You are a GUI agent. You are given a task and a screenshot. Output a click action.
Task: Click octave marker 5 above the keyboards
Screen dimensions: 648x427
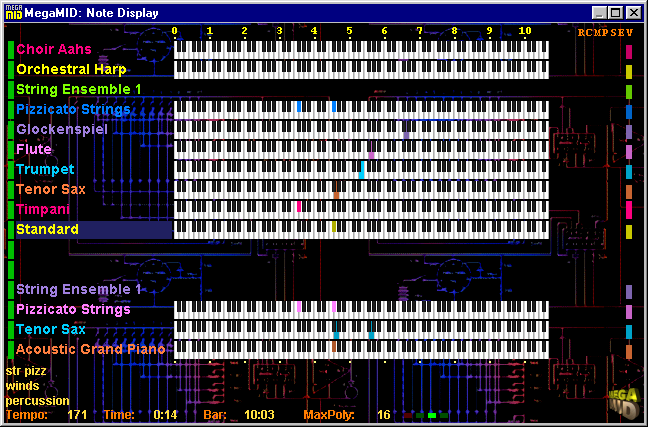tap(349, 32)
